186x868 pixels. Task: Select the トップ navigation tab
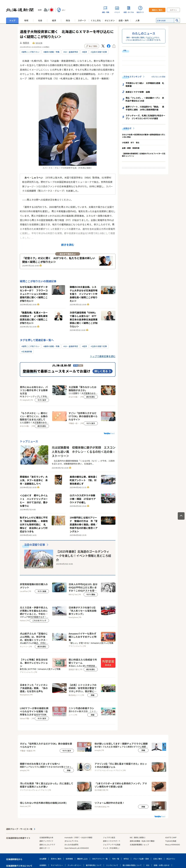pos(12,21)
